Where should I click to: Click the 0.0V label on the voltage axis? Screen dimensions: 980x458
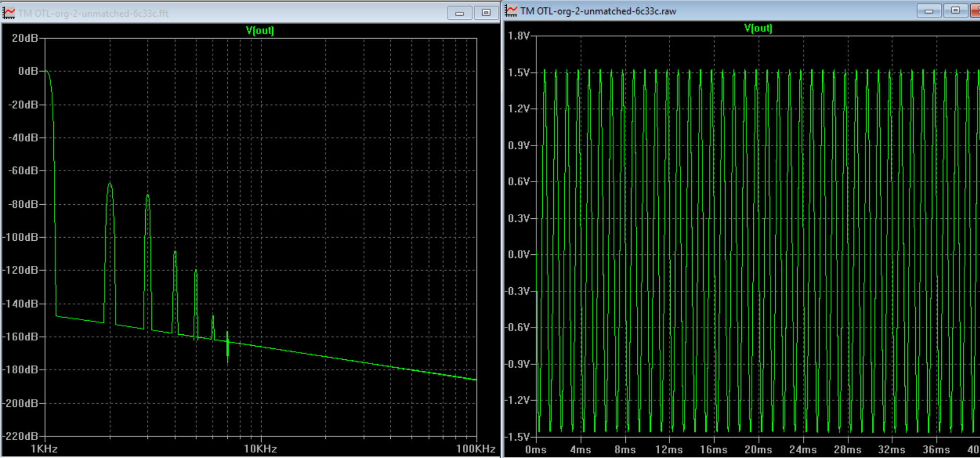pyautogui.click(x=519, y=254)
